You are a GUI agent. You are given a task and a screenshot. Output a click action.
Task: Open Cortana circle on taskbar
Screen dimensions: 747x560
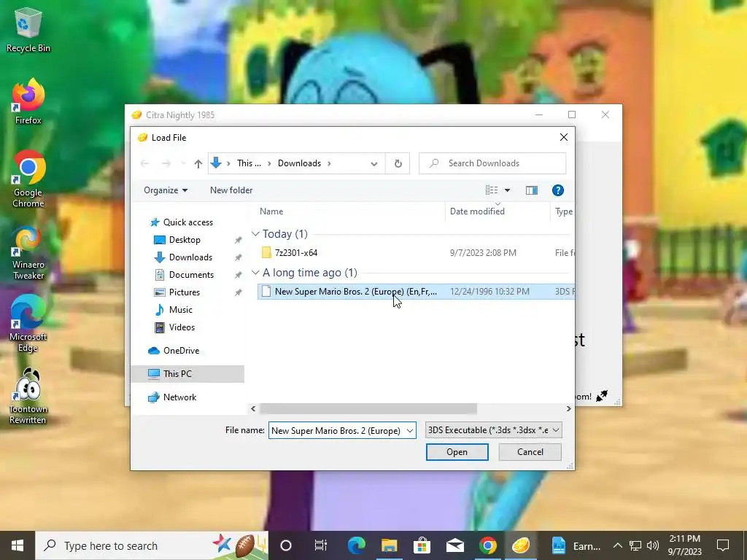[x=286, y=545]
